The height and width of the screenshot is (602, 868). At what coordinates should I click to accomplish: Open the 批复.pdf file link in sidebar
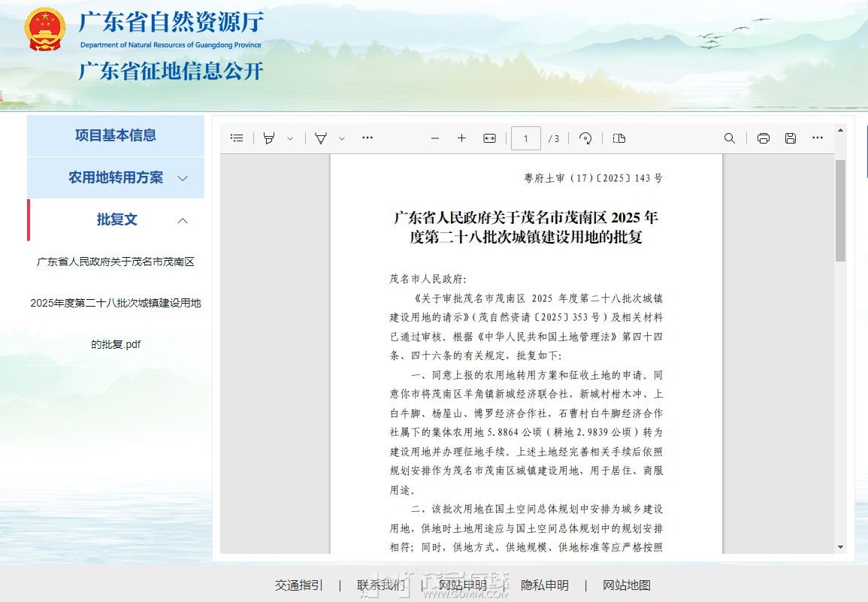pos(116,303)
